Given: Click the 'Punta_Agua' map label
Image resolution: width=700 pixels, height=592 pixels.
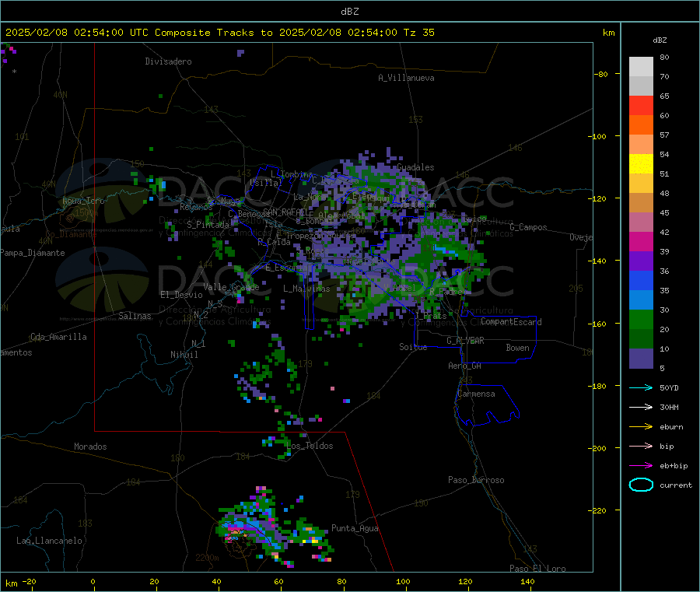Looking at the screenshot, I should 355,528.
